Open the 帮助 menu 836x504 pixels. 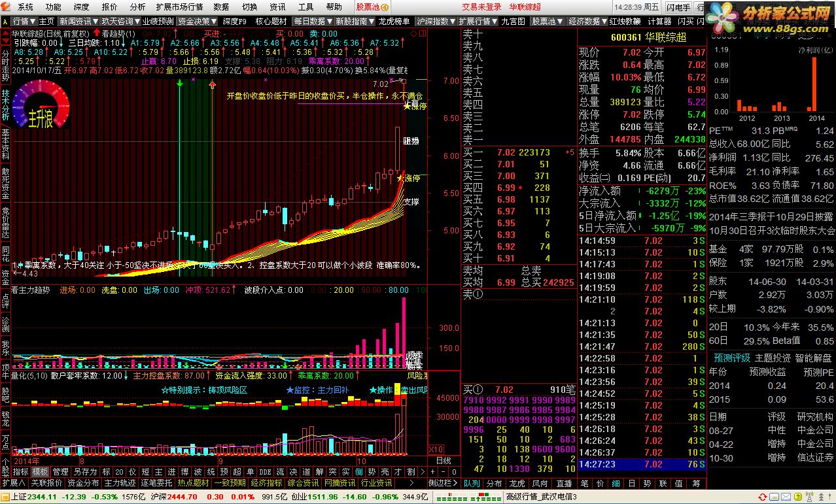[x=334, y=7]
